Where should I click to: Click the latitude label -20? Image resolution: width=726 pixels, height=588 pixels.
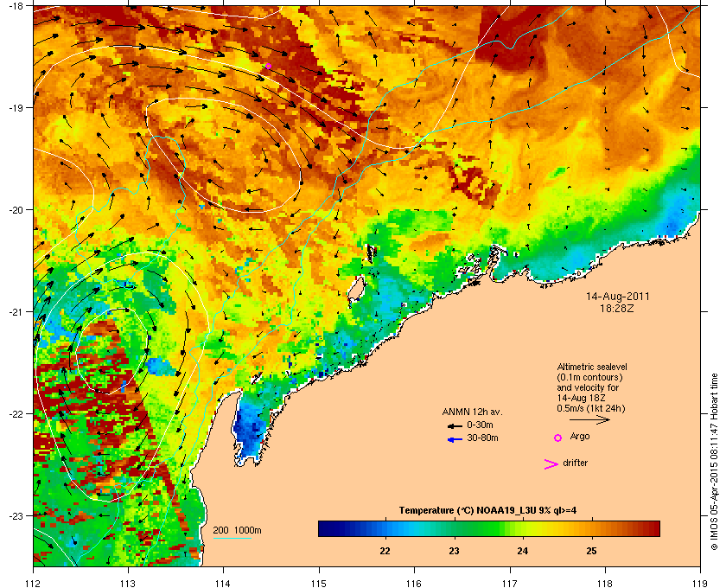[x=16, y=210]
